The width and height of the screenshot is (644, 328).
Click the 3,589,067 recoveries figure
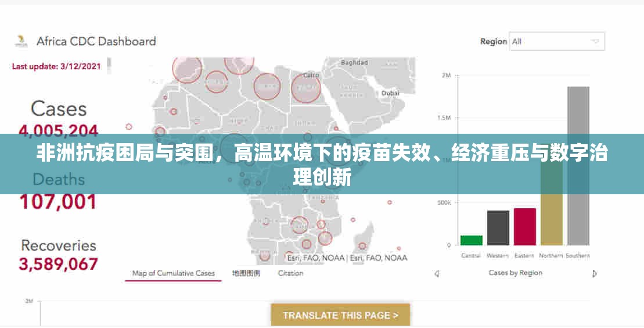pos(58,264)
